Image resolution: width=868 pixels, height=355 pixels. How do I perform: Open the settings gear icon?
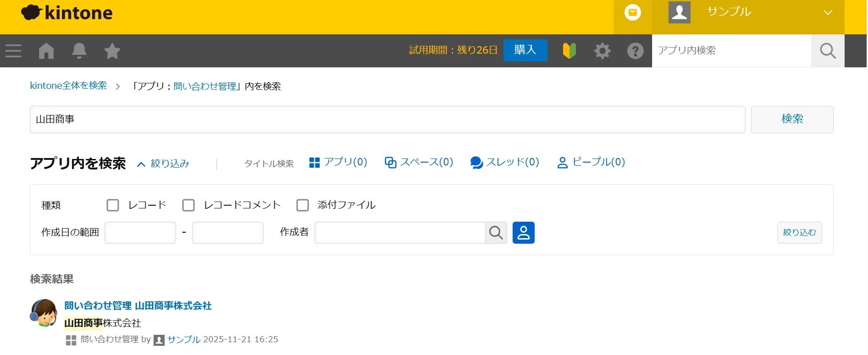tap(602, 51)
